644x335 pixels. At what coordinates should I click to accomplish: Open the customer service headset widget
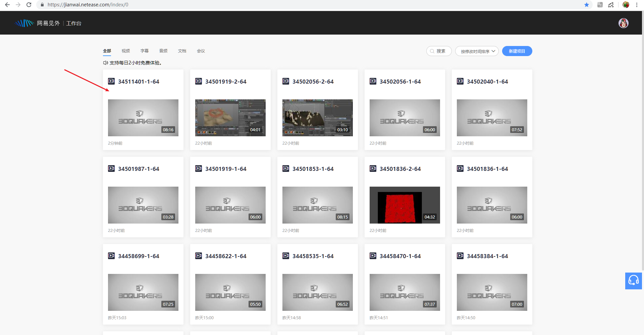633,281
